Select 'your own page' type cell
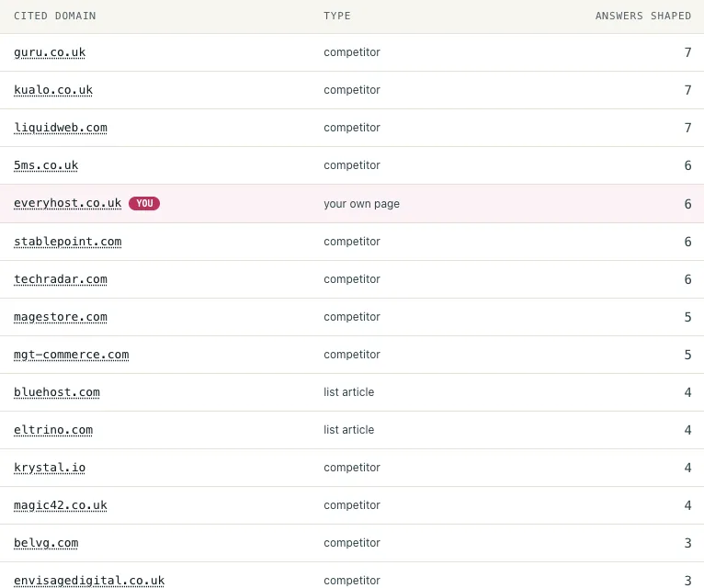The image size is (704, 588). 361,204
